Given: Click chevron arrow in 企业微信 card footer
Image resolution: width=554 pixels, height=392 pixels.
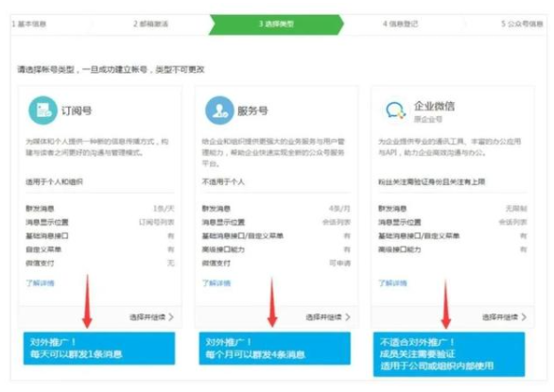Looking at the screenshot, I should (524, 317).
